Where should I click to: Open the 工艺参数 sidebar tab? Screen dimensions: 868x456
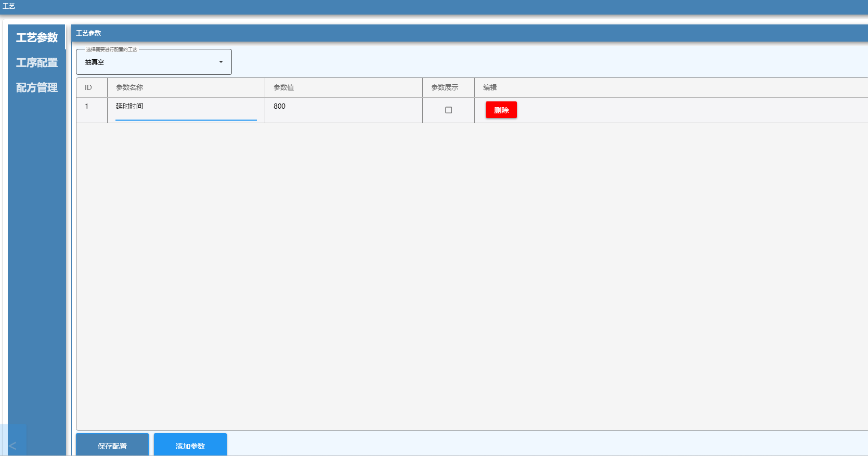tap(36, 37)
